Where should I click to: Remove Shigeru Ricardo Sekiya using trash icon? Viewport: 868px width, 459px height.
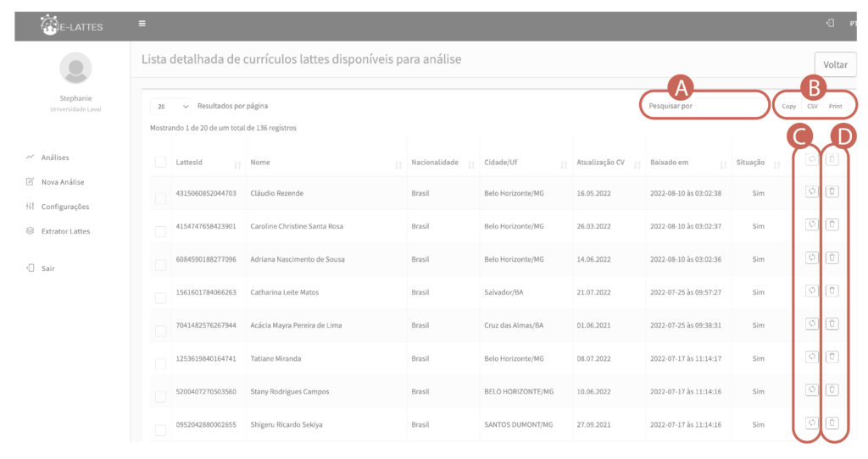pyautogui.click(x=832, y=423)
